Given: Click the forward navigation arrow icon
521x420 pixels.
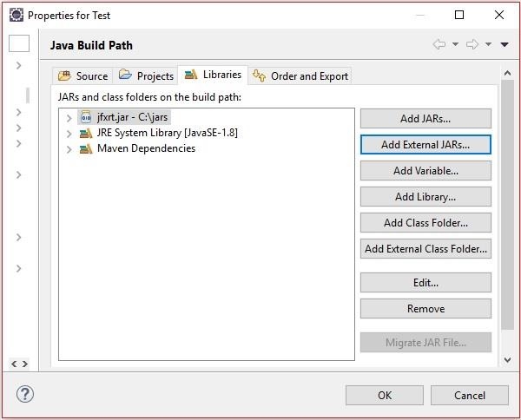Looking at the screenshot, I should (x=473, y=45).
